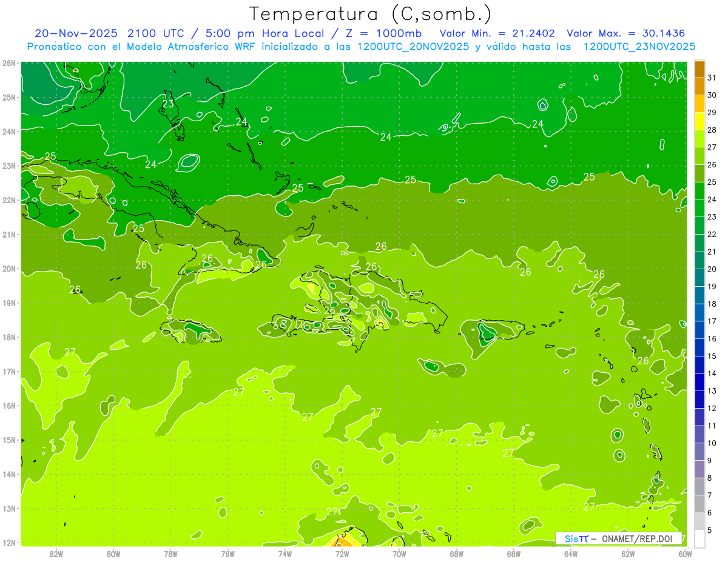Click the 70W longitude axis label
728x562 pixels.
[399, 554]
